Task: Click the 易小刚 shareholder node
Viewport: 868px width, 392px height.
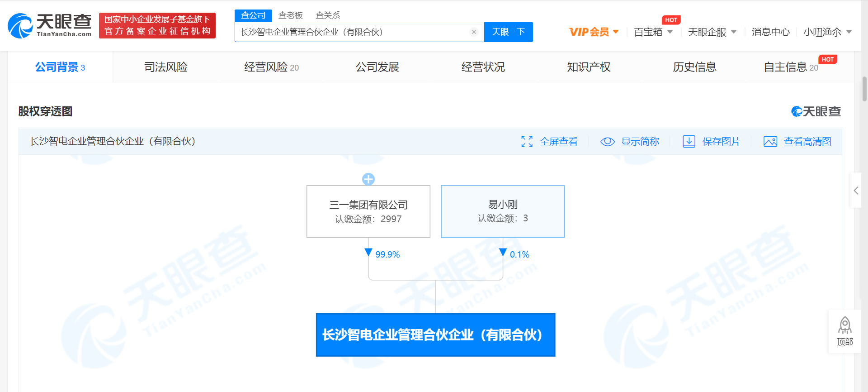Action: [x=503, y=211]
